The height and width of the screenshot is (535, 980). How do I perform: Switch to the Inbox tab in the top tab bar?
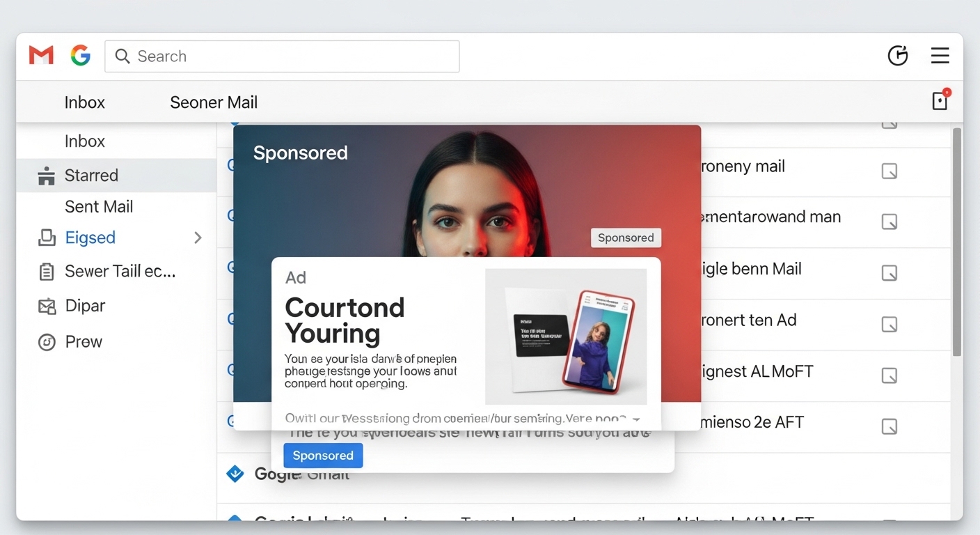click(x=85, y=102)
